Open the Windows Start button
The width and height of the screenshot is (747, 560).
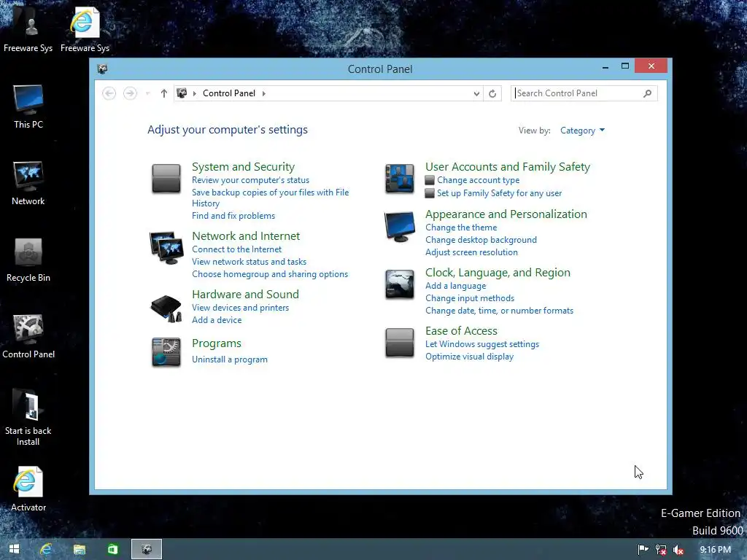coord(14,549)
